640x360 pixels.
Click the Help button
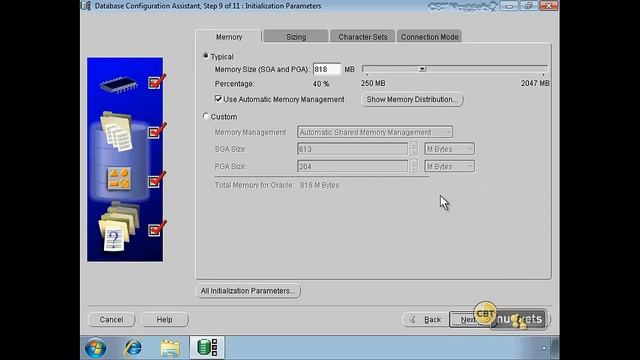(x=164, y=320)
